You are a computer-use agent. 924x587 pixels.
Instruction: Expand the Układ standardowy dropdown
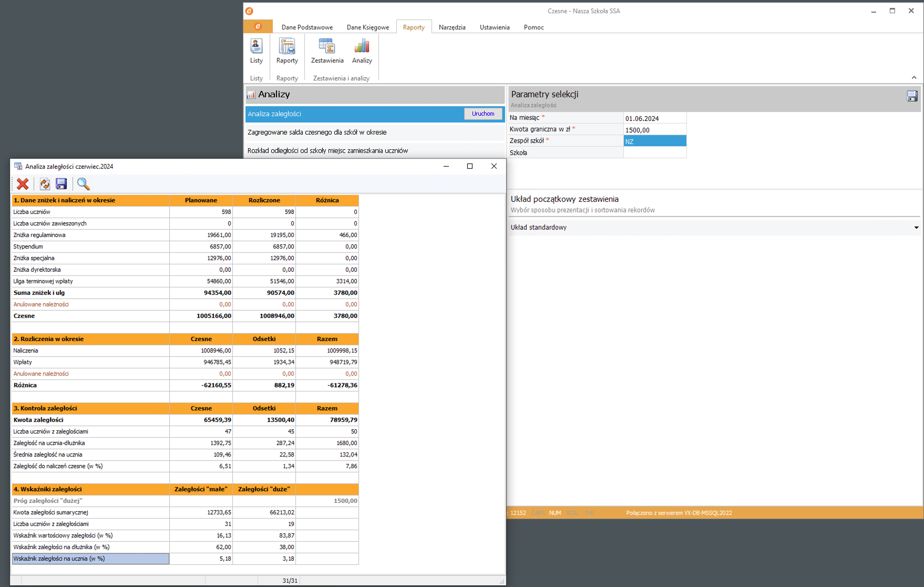pyautogui.click(x=916, y=228)
